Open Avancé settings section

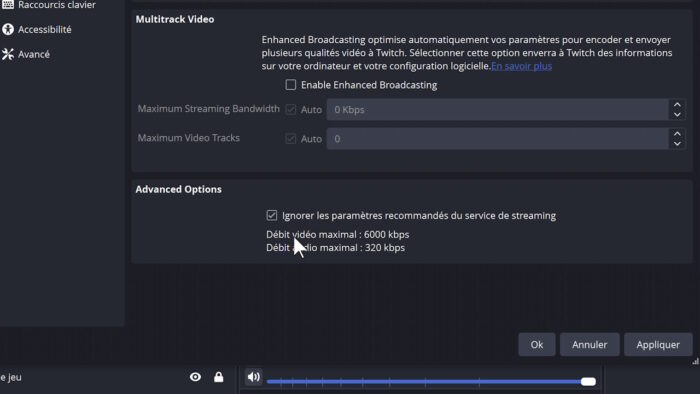(x=33, y=54)
